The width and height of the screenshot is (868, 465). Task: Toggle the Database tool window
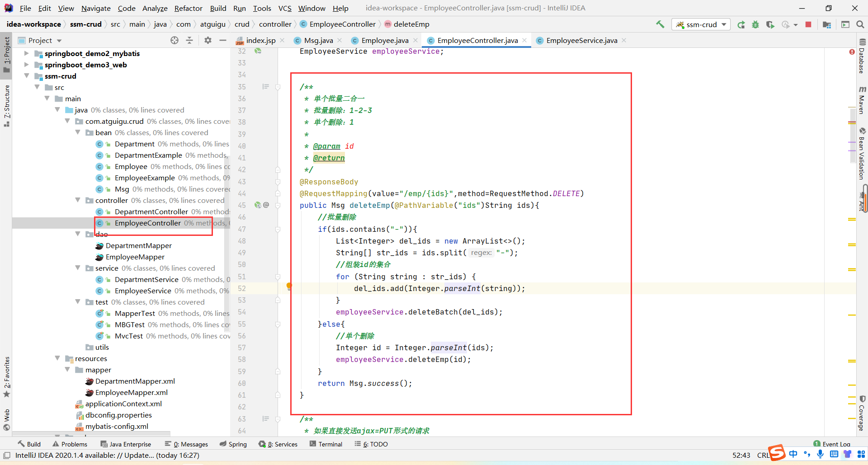point(862,56)
